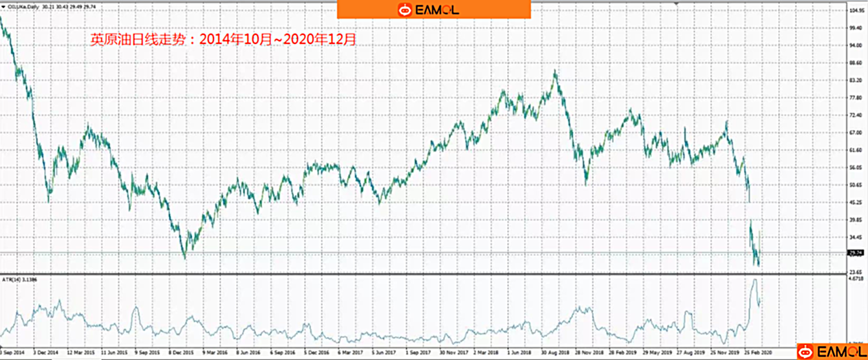The height and width of the screenshot is (360, 868).
Task: Click the price peak near 30 Aug 2018
Action: tap(555, 72)
